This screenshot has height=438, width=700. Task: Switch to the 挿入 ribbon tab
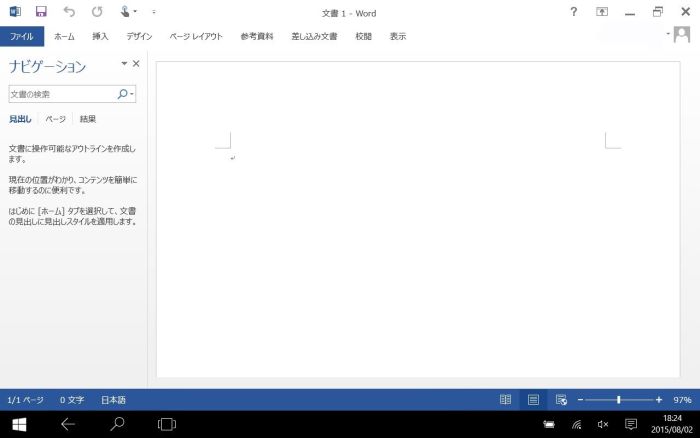click(x=100, y=36)
